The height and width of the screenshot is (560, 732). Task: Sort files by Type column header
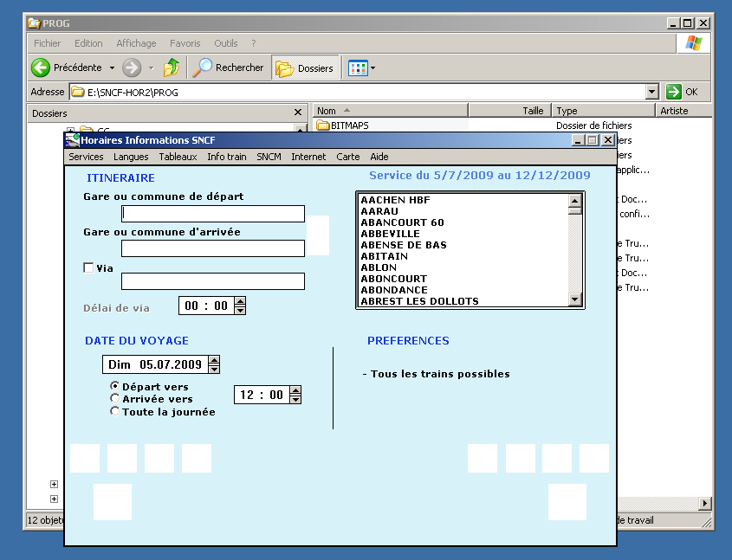(604, 111)
